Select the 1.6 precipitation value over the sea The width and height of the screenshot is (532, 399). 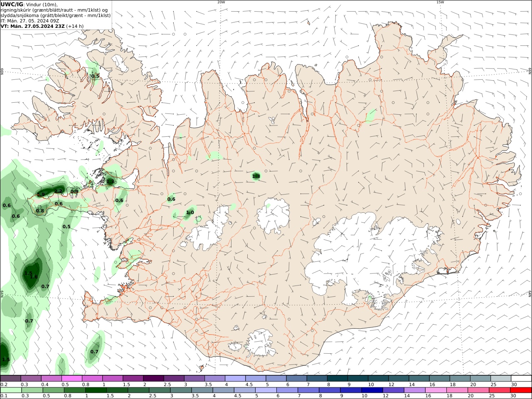point(34,277)
